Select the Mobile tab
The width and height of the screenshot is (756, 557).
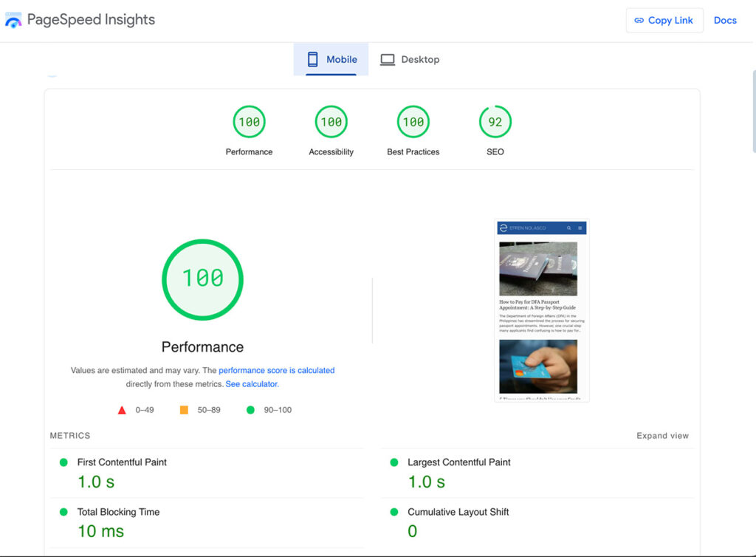pos(331,59)
